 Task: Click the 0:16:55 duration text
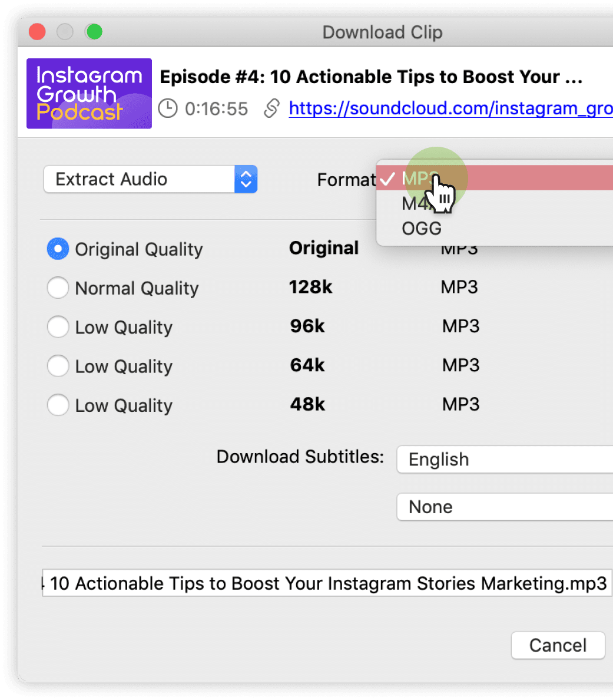pyautogui.click(x=216, y=108)
